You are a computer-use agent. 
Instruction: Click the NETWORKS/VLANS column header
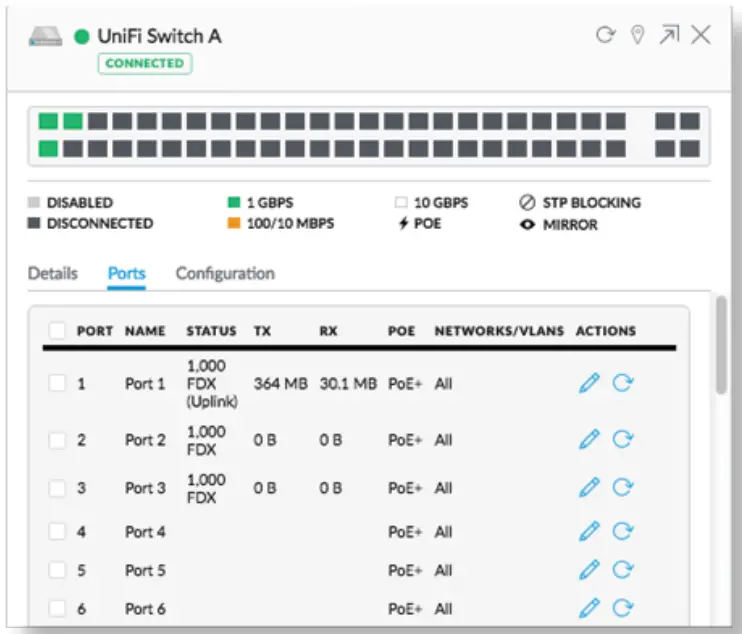(499, 331)
